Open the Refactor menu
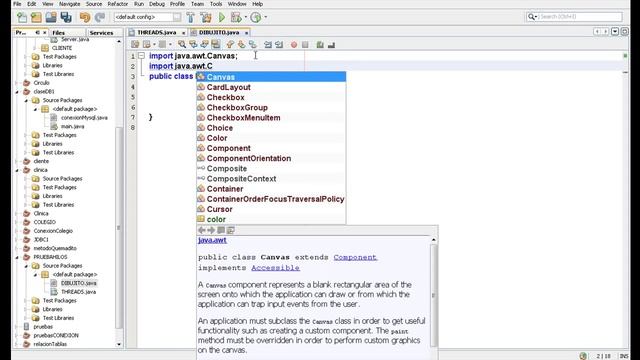640x360 pixels. point(118,4)
